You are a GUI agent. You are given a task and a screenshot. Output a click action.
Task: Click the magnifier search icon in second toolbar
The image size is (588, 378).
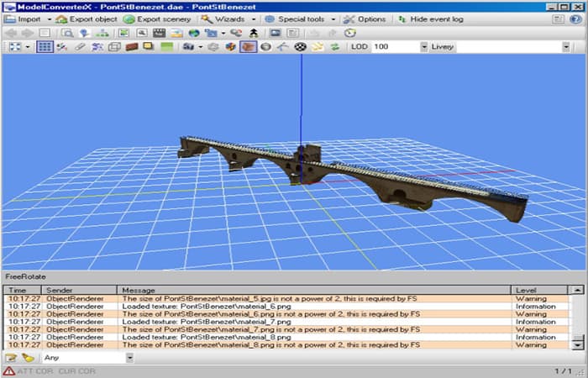point(67,33)
